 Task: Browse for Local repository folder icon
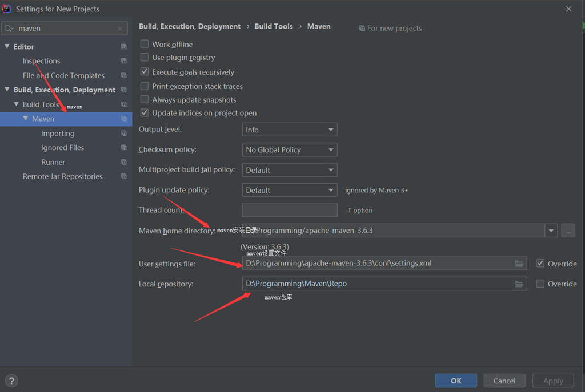(519, 284)
